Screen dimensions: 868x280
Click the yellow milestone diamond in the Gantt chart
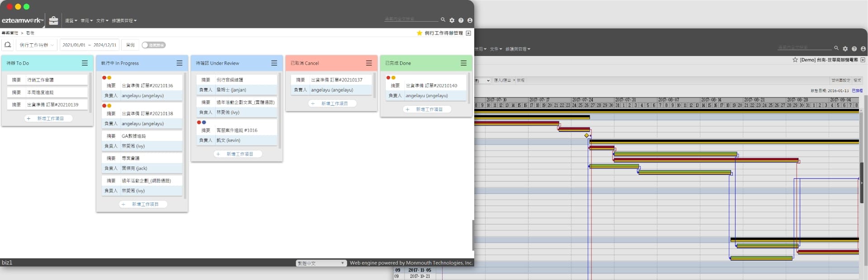click(586, 135)
